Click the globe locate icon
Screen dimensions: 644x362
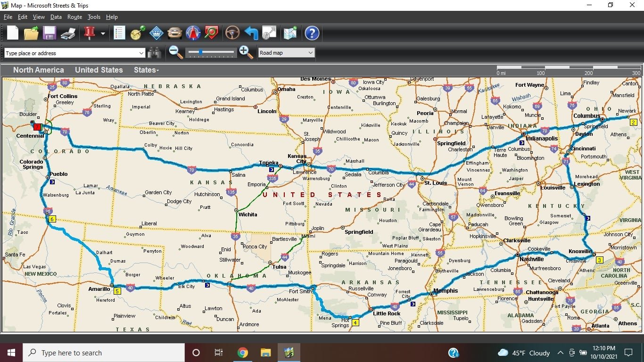pyautogui.click(x=138, y=33)
